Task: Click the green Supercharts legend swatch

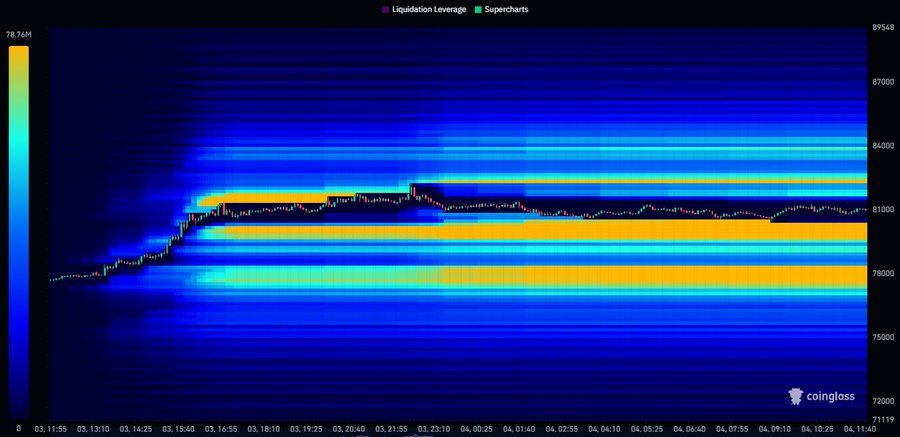Action: [x=478, y=10]
